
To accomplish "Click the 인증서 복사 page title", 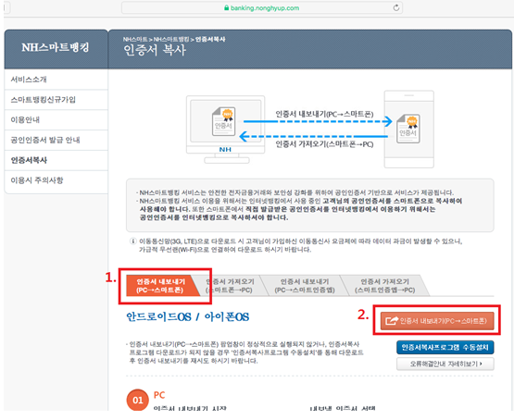I will [x=155, y=50].
